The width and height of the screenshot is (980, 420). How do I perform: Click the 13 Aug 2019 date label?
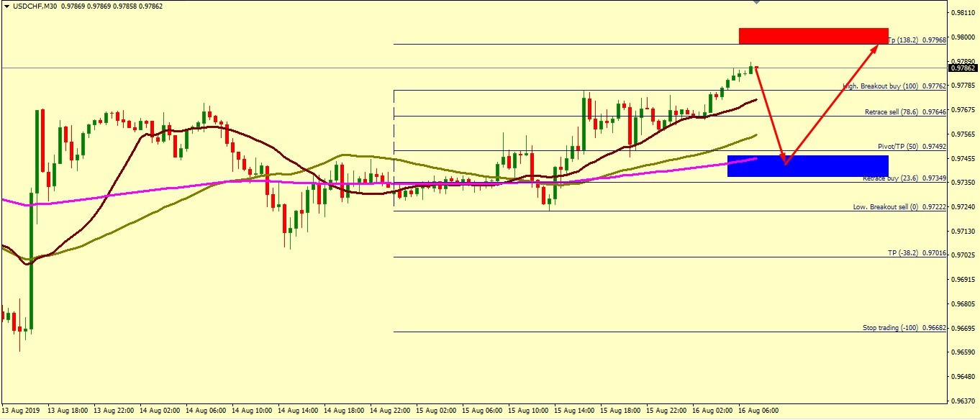21,410
